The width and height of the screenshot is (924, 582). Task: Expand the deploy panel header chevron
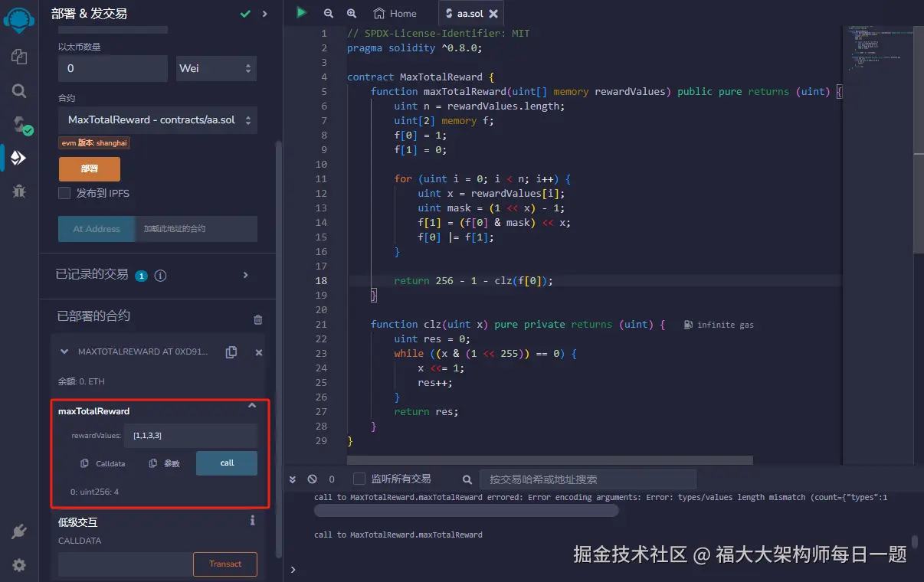click(x=265, y=14)
